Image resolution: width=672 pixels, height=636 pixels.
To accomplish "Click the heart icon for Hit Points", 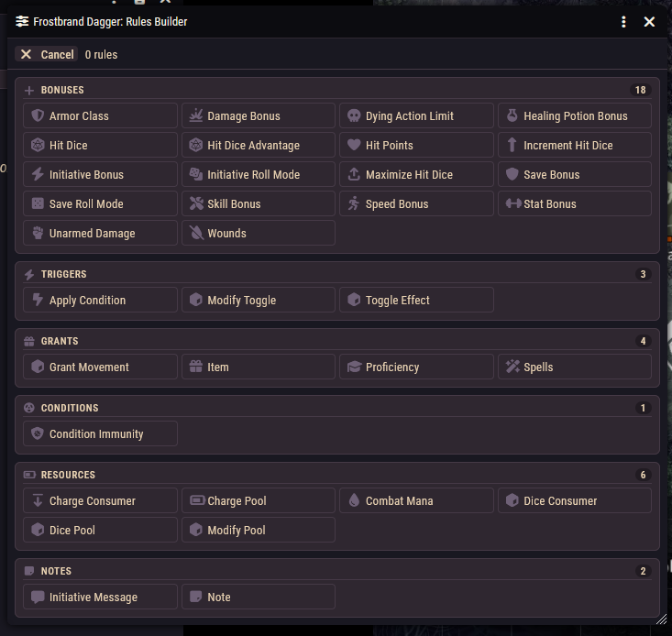I will (354, 145).
